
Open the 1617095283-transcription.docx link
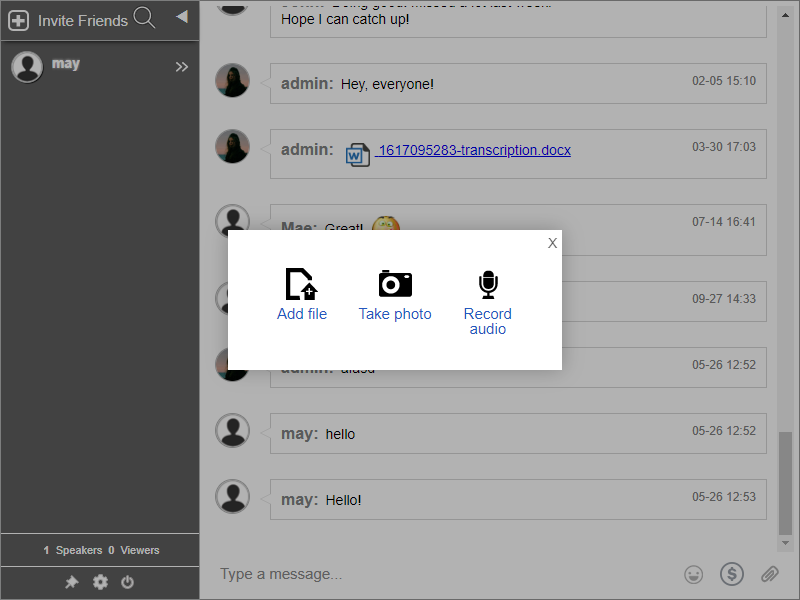pyautogui.click(x=475, y=150)
